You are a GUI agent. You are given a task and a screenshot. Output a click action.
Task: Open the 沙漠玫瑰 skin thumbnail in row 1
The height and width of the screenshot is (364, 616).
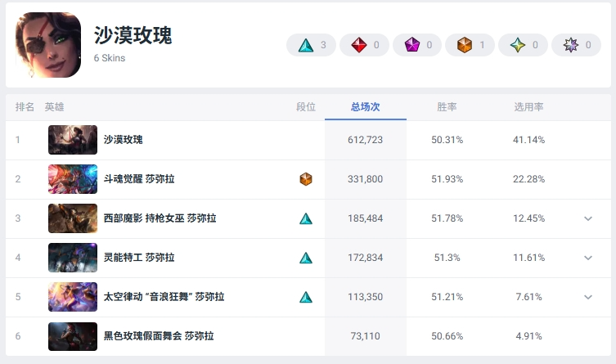pos(73,140)
